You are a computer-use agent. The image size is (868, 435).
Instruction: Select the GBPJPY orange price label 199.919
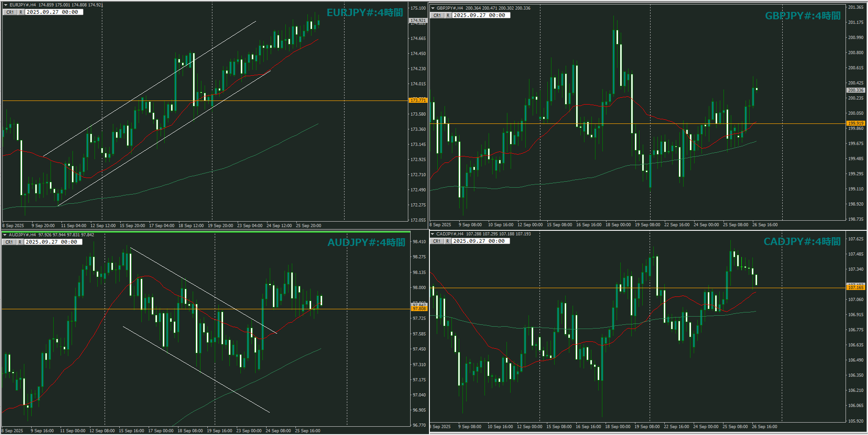click(x=856, y=123)
